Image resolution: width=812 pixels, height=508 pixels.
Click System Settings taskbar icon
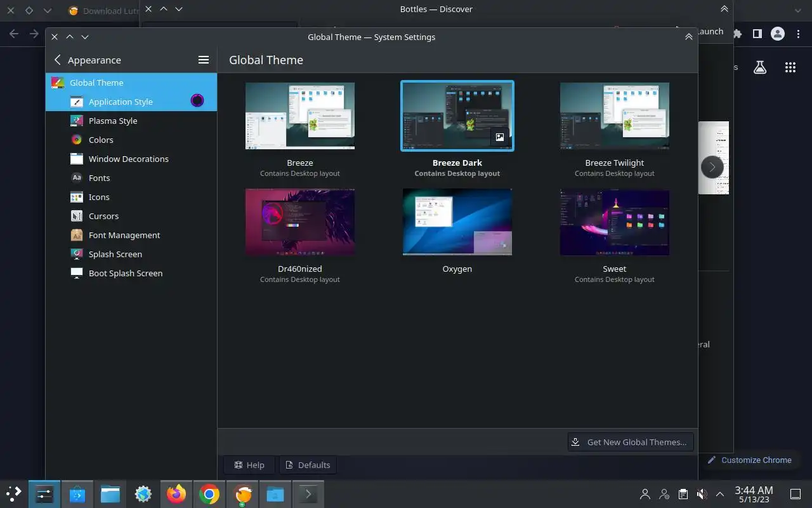point(44,494)
